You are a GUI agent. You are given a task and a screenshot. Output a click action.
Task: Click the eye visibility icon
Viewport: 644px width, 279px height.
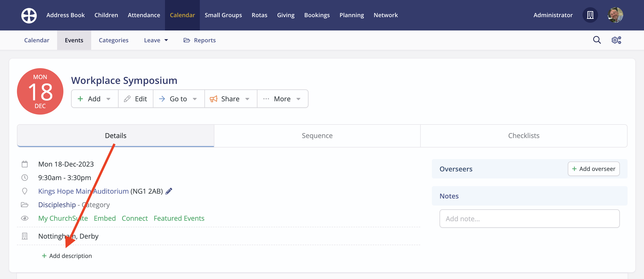click(x=24, y=218)
